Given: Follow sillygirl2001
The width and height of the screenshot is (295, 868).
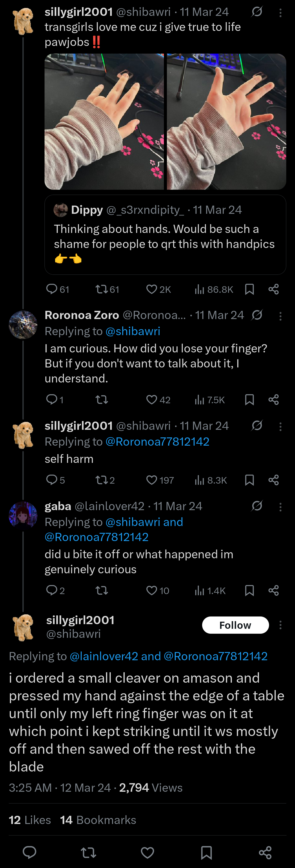Looking at the screenshot, I should pyautogui.click(x=235, y=625).
